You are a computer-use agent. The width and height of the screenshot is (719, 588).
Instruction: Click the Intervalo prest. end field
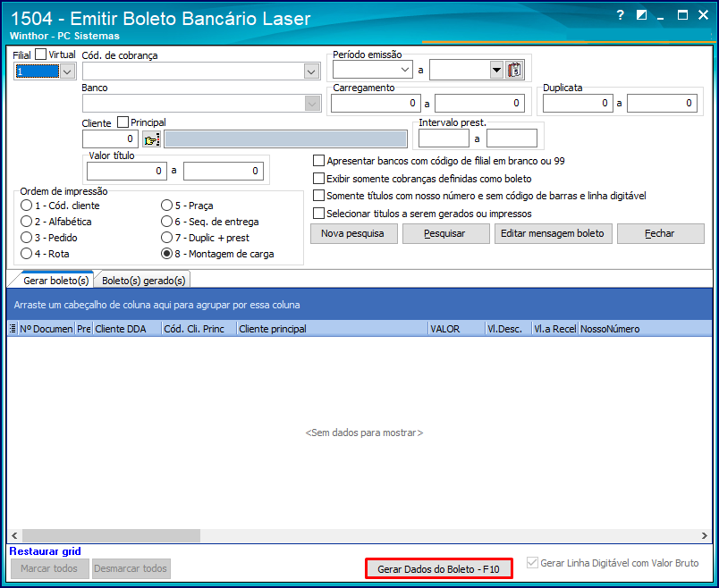(x=512, y=138)
